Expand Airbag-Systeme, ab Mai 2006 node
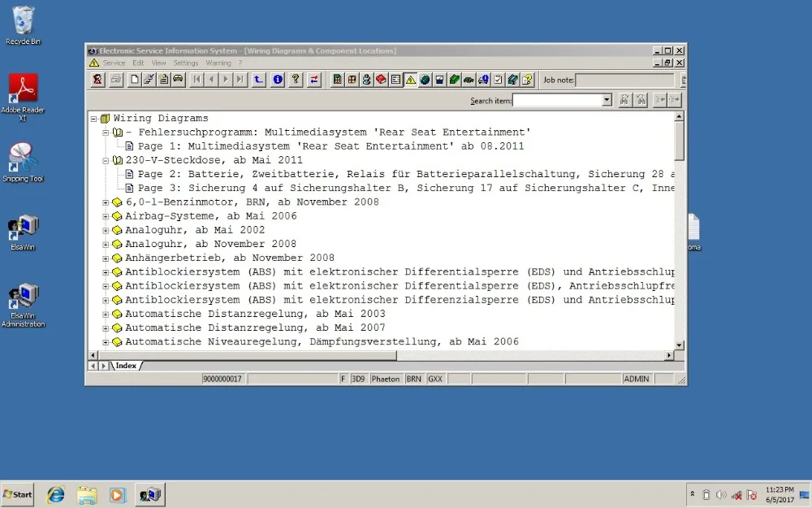The width and height of the screenshot is (812, 508). coord(106,217)
